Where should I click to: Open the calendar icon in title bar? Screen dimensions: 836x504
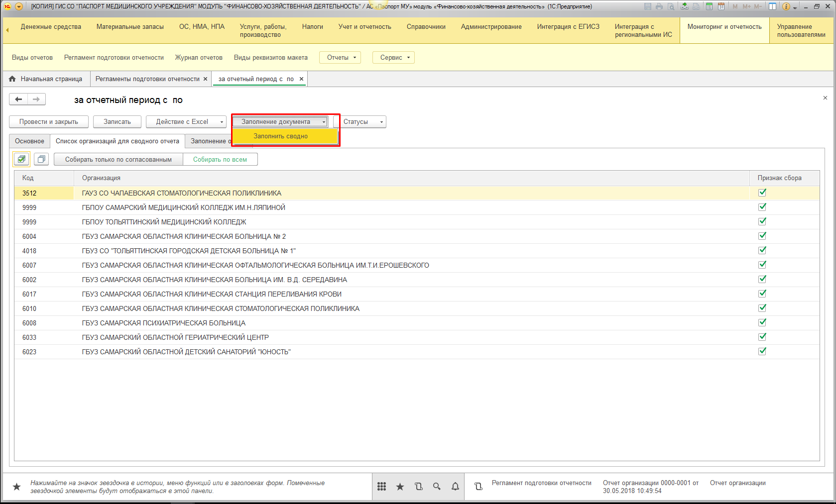click(x=721, y=6)
